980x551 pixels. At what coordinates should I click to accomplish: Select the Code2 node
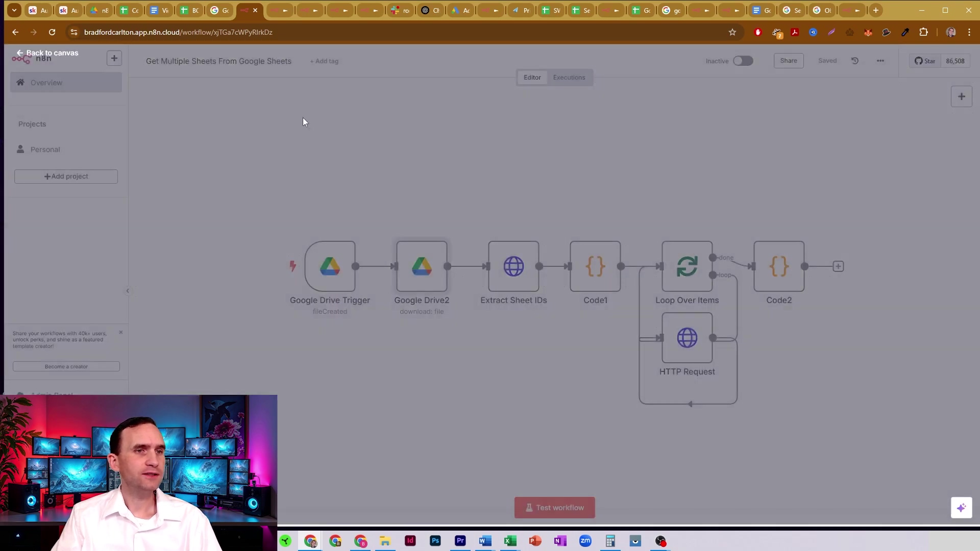779,266
